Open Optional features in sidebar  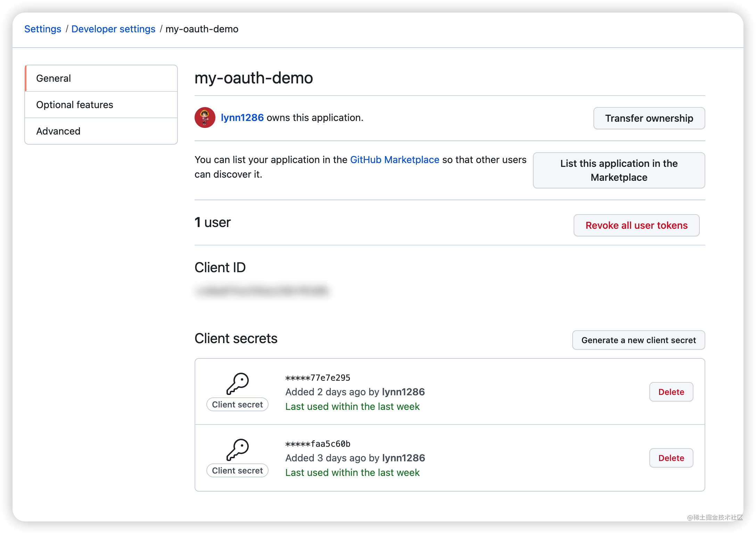click(101, 105)
